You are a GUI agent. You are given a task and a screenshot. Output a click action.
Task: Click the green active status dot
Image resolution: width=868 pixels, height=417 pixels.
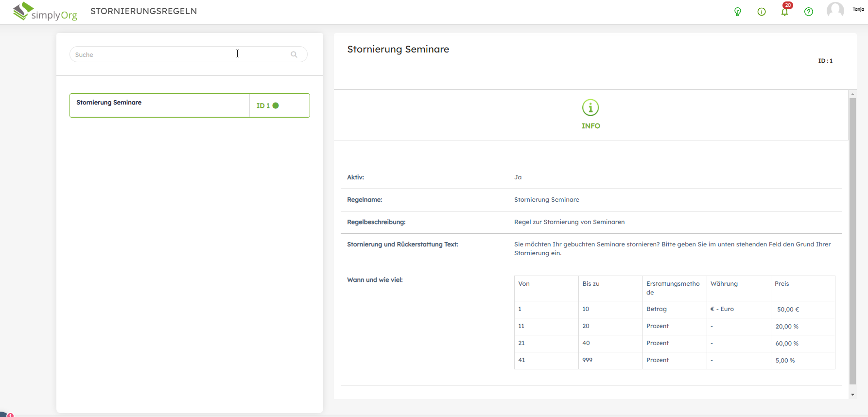(x=276, y=105)
